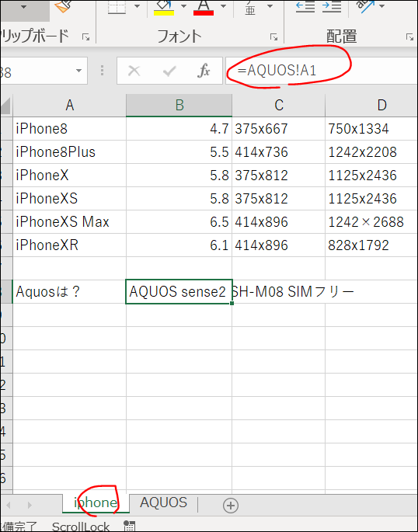Select cell with iPhone8
The height and width of the screenshot is (532, 418).
tap(70, 129)
